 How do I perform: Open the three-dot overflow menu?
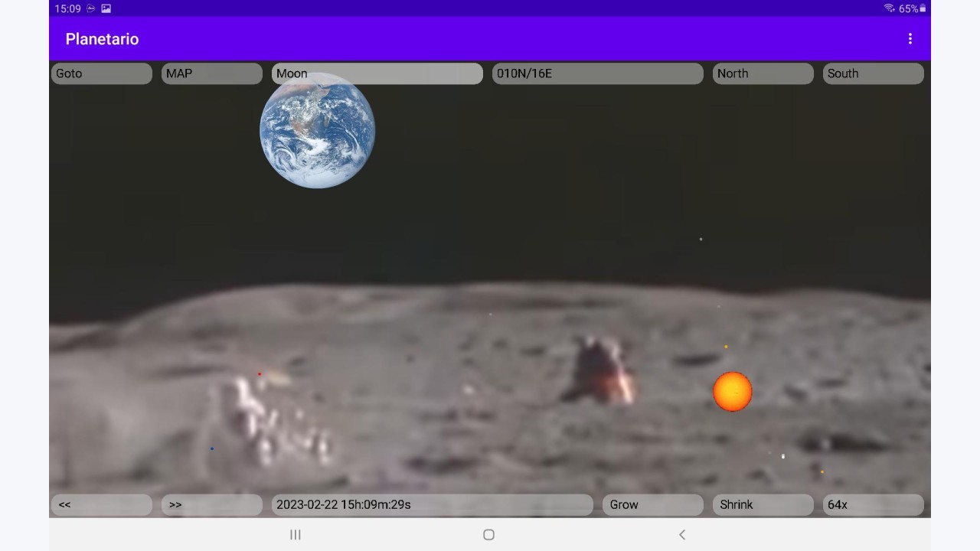pyautogui.click(x=910, y=39)
